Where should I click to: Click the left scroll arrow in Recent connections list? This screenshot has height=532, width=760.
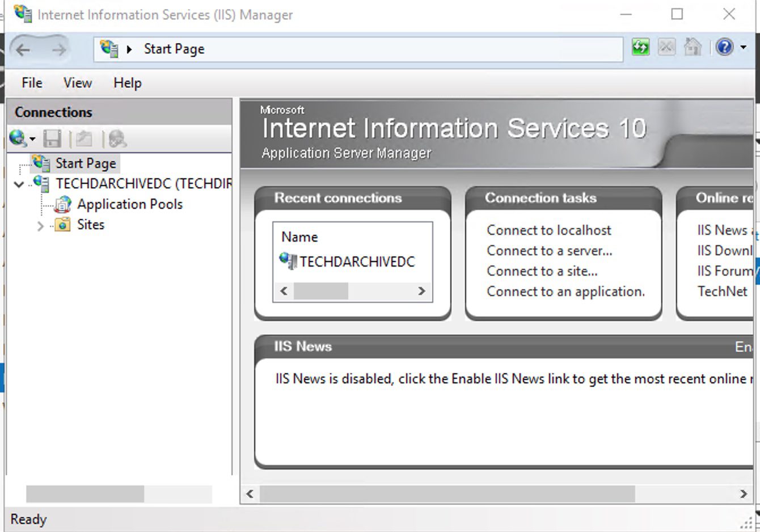(x=284, y=292)
